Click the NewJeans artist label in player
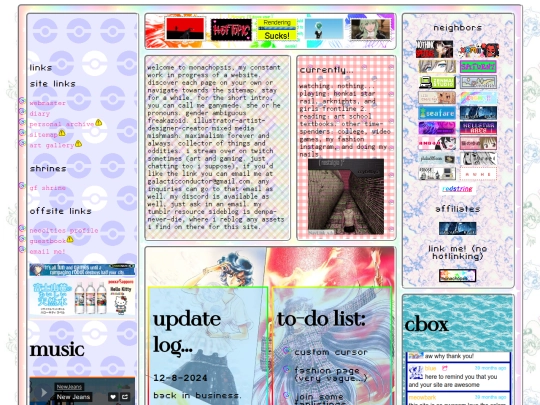Viewport: 540px width, 405px height. pyautogui.click(x=69, y=387)
